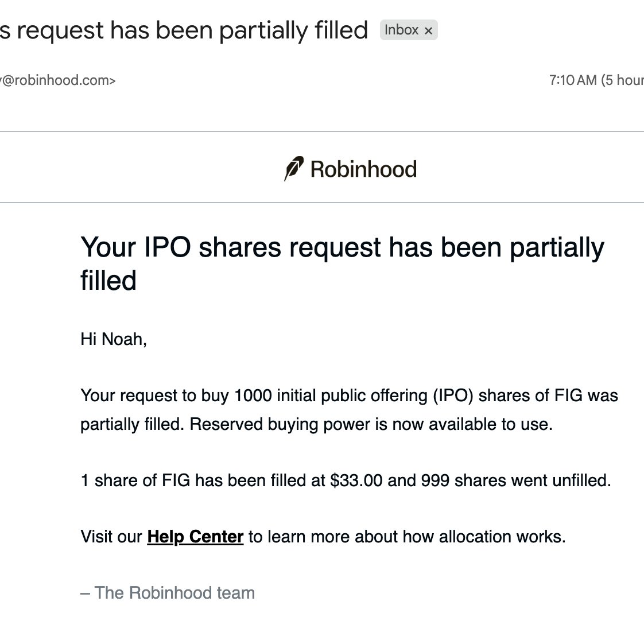Open the Help Center link
The width and height of the screenshot is (644, 644).
195,537
